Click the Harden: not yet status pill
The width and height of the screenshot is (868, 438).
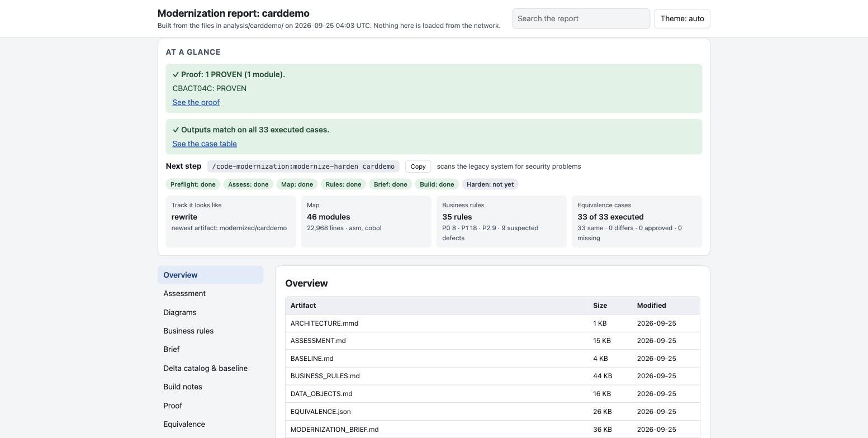[x=490, y=184]
